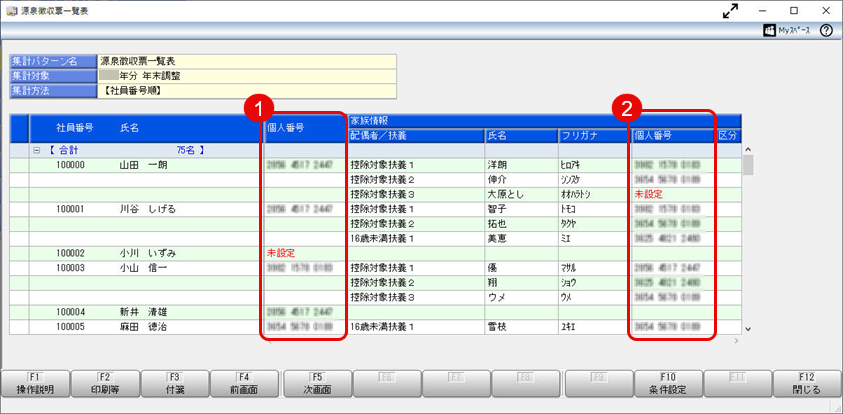Select family member 洋朗
The image size is (843, 414).
click(496, 165)
